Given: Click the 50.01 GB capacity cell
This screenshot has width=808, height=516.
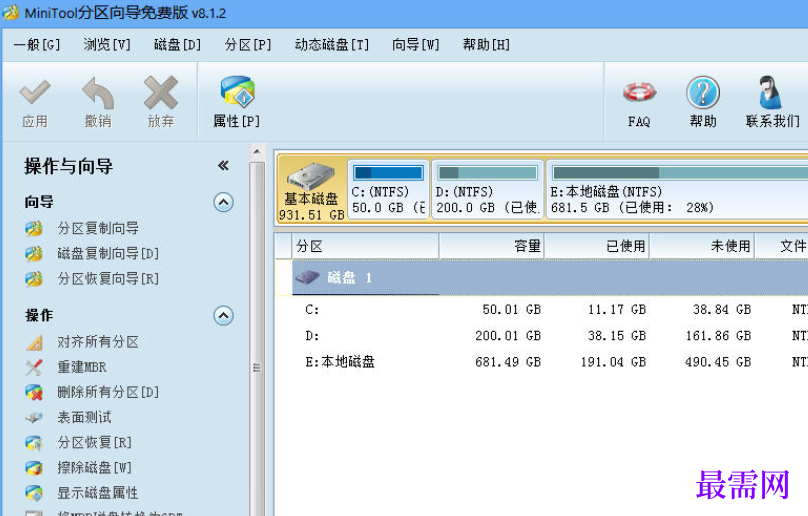Looking at the screenshot, I should 511,310.
